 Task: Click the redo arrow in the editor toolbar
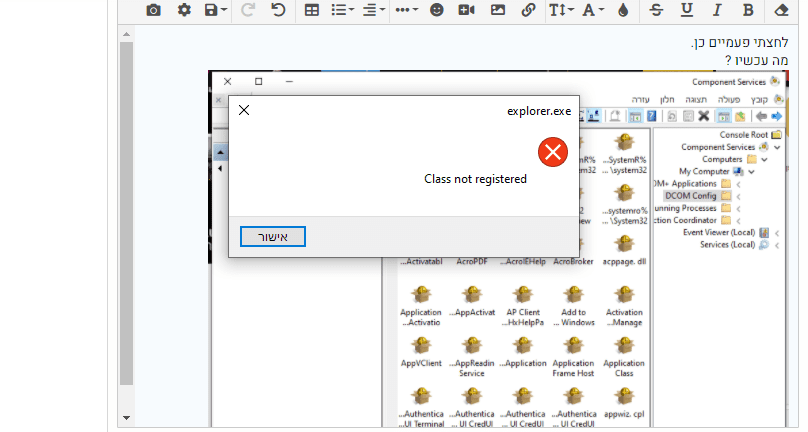(x=248, y=10)
